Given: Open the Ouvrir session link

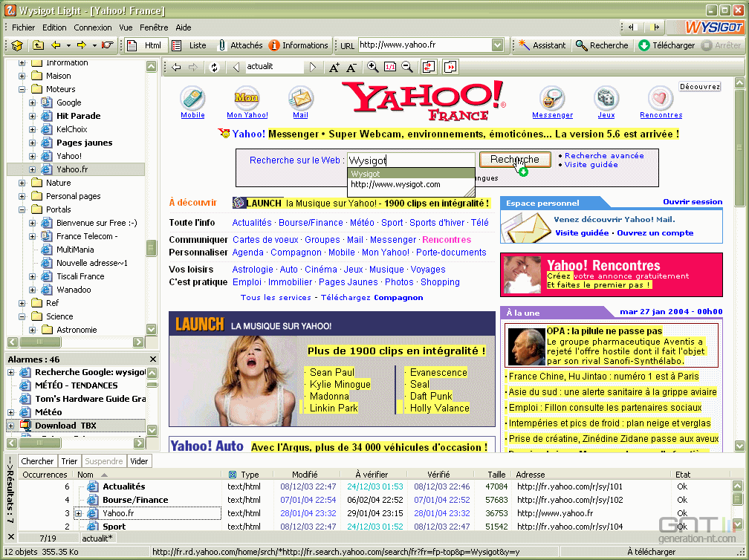Looking at the screenshot, I should coord(693,202).
